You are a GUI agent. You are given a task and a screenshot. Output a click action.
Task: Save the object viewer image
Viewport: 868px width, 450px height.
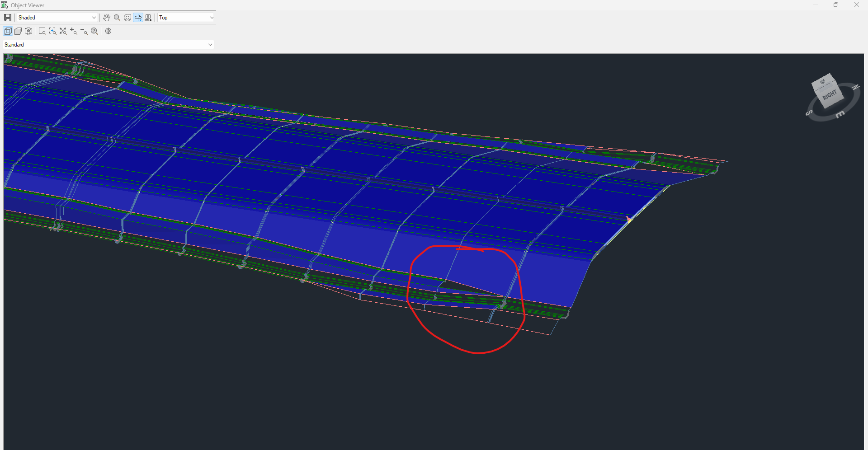(x=8, y=17)
